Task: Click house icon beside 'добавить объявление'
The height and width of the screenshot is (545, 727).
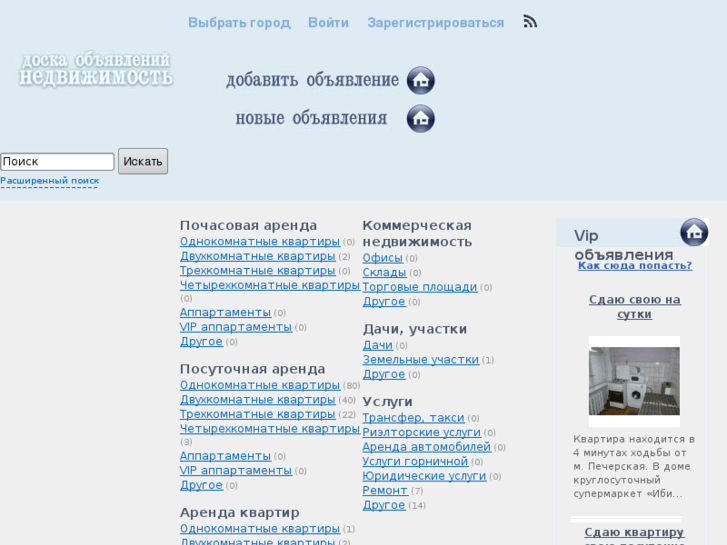Action: click(421, 80)
